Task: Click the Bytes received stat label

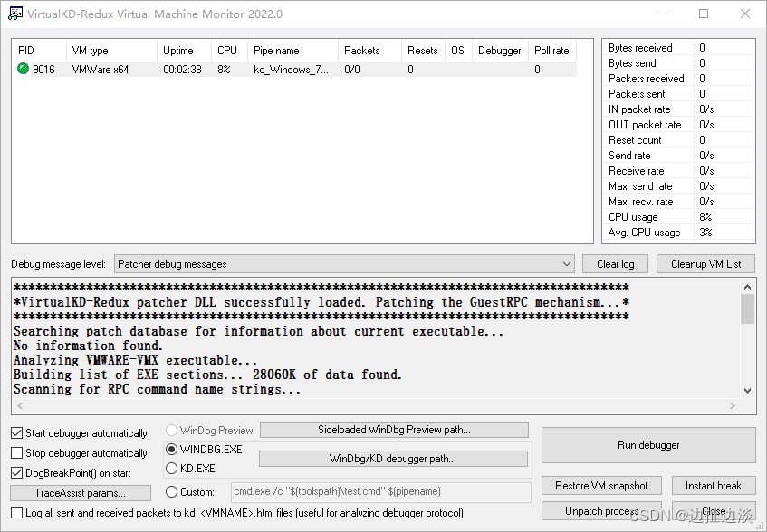Action: point(640,48)
